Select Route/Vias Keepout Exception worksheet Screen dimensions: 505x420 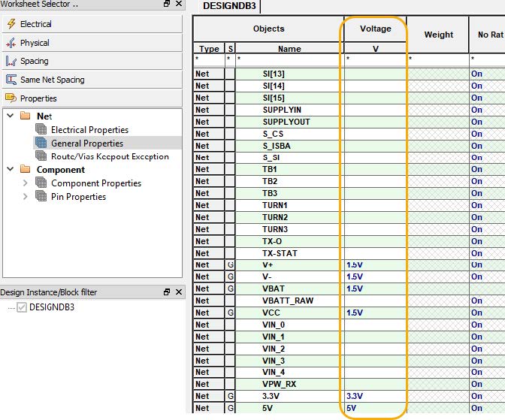pyautogui.click(x=110, y=156)
